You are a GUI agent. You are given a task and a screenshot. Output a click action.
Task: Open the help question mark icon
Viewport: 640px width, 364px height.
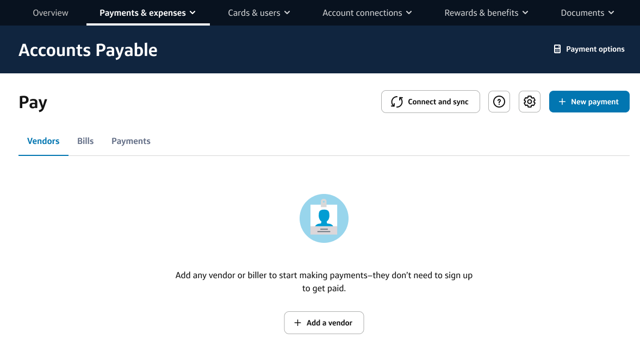pos(499,102)
